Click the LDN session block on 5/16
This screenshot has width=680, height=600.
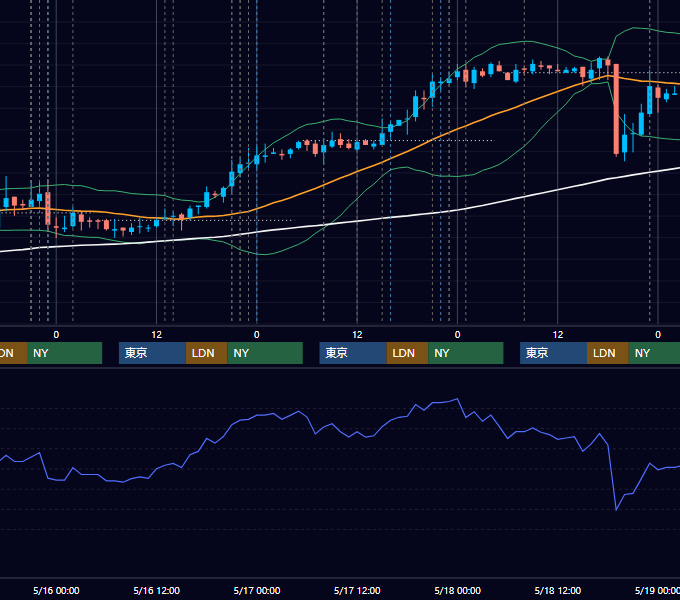pyautogui.click(x=206, y=353)
